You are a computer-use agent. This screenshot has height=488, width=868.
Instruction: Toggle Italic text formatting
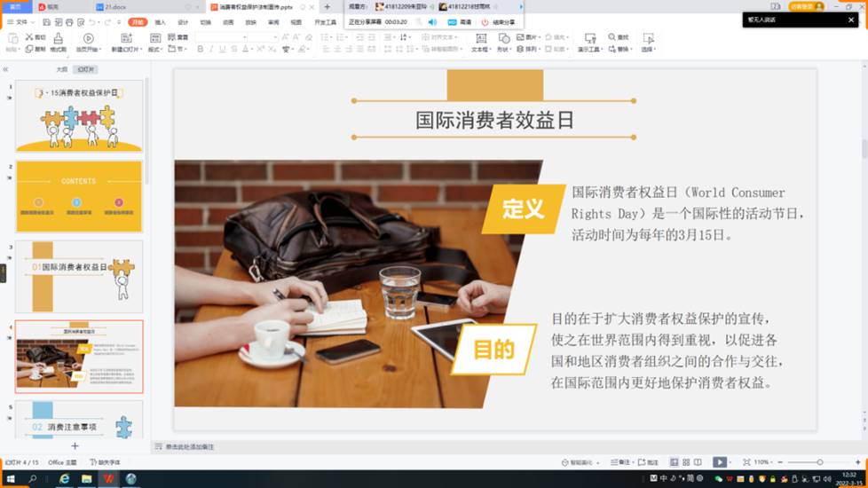point(211,50)
